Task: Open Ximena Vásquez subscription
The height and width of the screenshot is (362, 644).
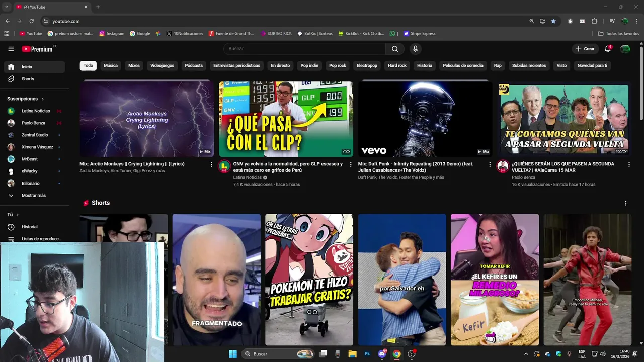Action: [34, 147]
